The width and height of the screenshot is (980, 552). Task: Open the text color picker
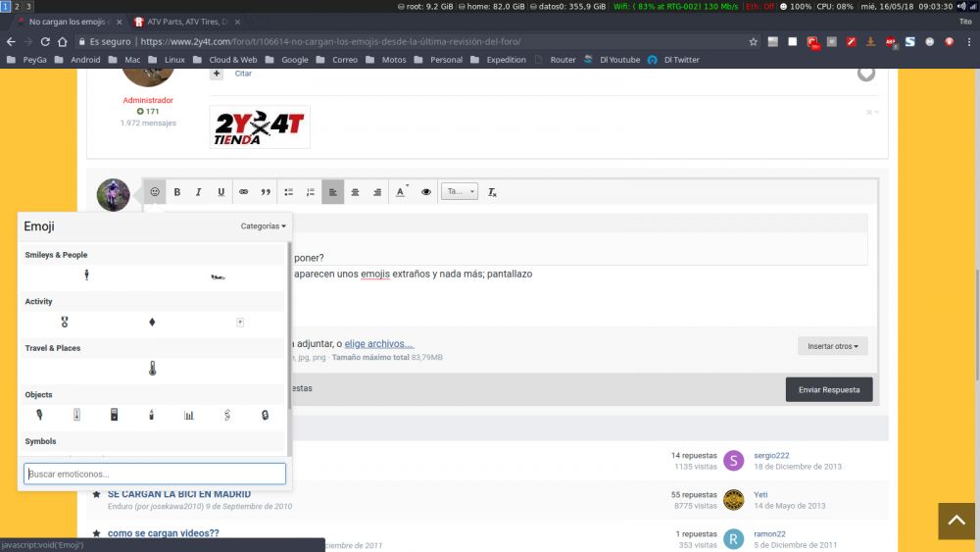[x=401, y=192]
